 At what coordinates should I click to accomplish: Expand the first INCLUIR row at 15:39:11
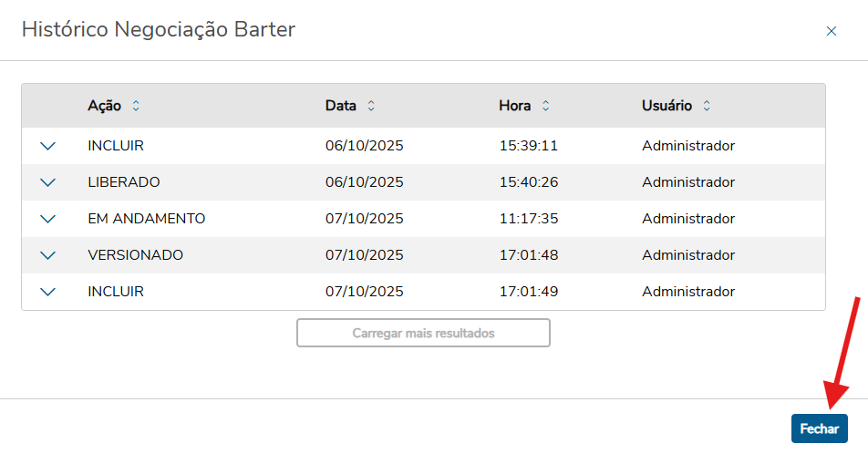[x=48, y=146]
